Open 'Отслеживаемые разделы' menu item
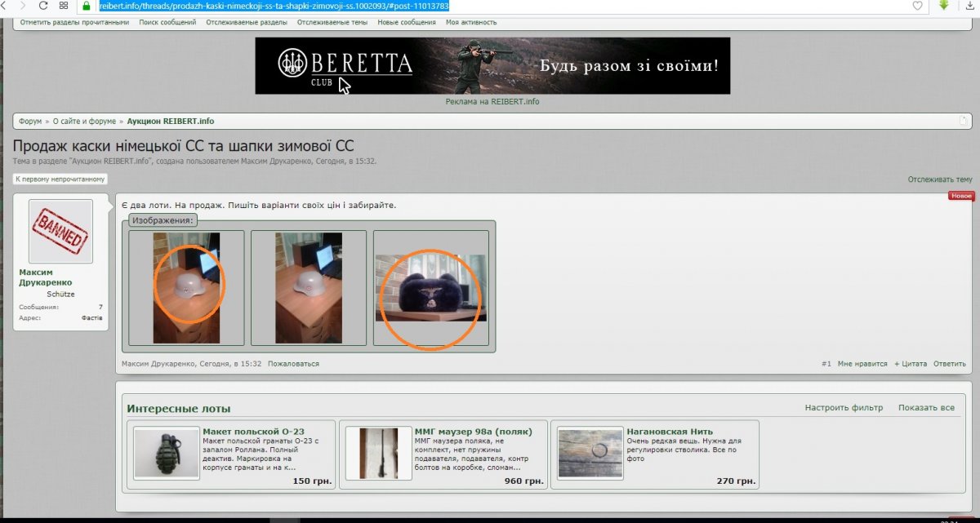The width and height of the screenshot is (980, 523). 247,22
